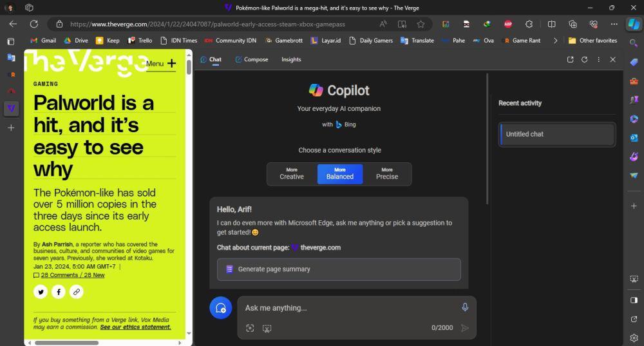Open the vertical tabs actions icon
Viewport: 644px width, 346px height.
[11, 41]
